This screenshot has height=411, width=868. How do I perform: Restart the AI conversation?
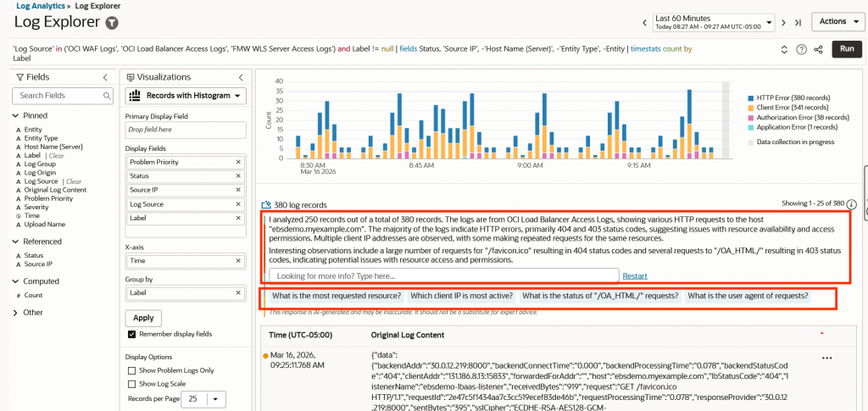pos(635,275)
